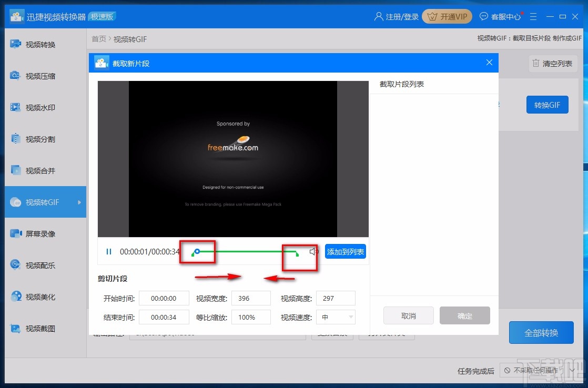This screenshot has height=388, width=588.
Task: Open the 视频速度 speed dropdown
Action: pyautogui.click(x=336, y=317)
